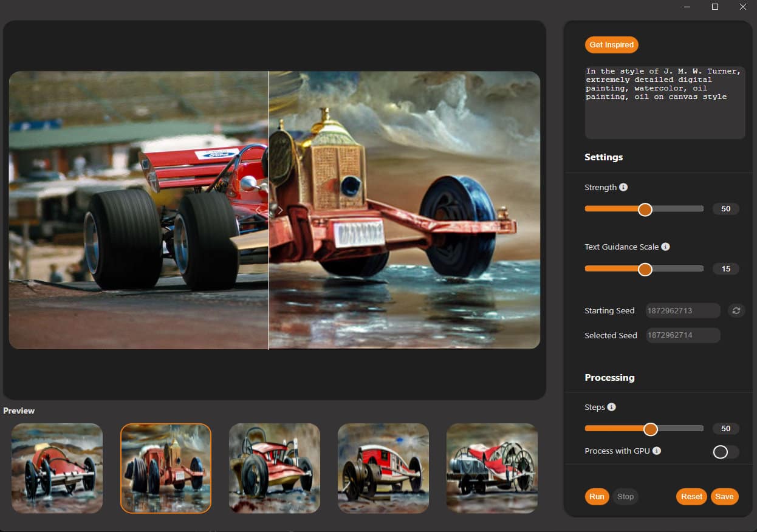This screenshot has width=757, height=532.
Task: Click the right arrow on the comparison image
Action: click(x=280, y=210)
